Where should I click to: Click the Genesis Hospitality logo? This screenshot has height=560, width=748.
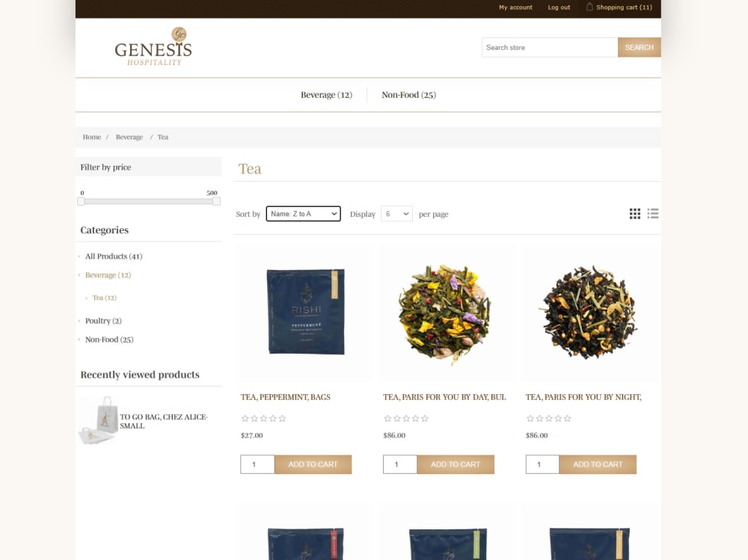coord(153,47)
